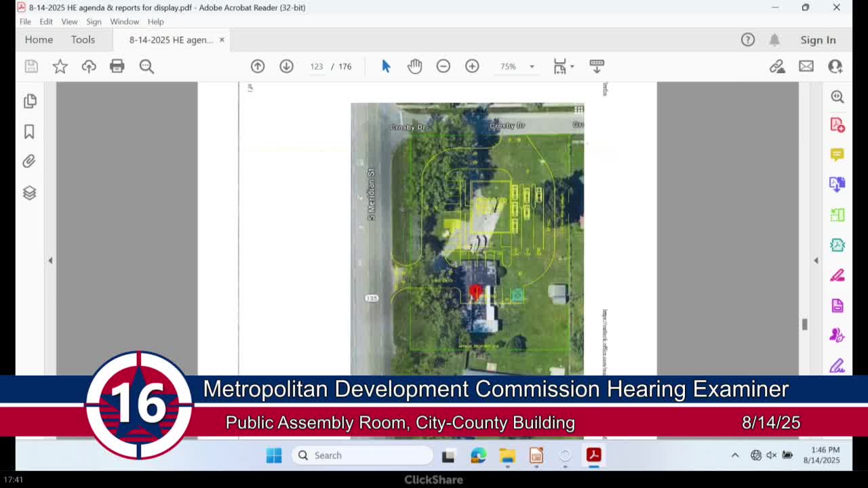This screenshot has height=488, width=868.
Task: Open the taskbar clock and date
Action: (x=821, y=455)
